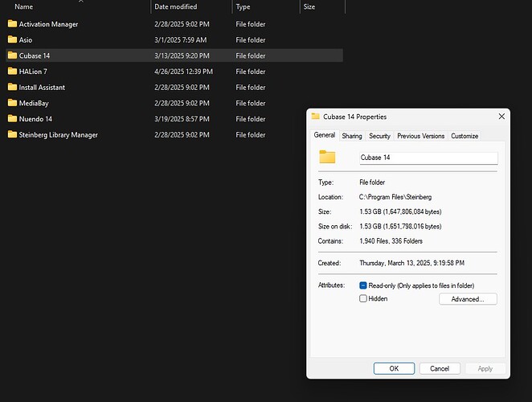Click the Cubase 14 name in the file list
The height and width of the screenshot is (402, 532).
coord(35,55)
